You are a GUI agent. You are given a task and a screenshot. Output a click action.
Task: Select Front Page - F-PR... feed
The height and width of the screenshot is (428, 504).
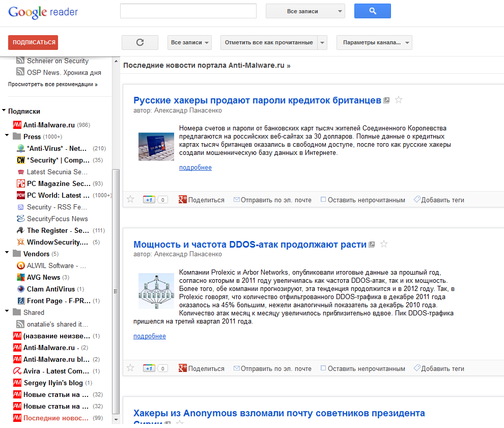pyautogui.click(x=59, y=301)
